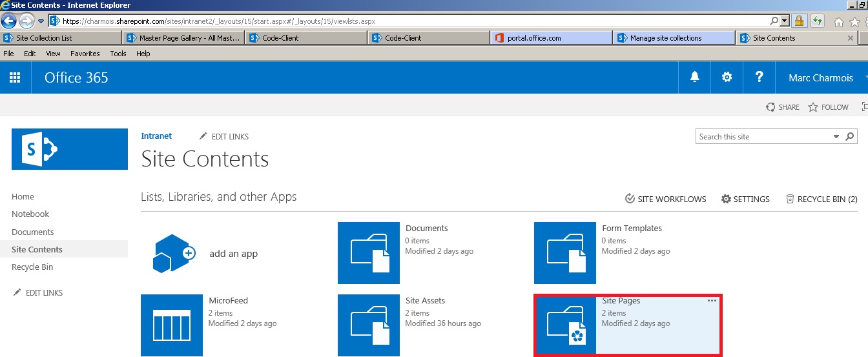Open Documents in left navigation

click(x=33, y=232)
